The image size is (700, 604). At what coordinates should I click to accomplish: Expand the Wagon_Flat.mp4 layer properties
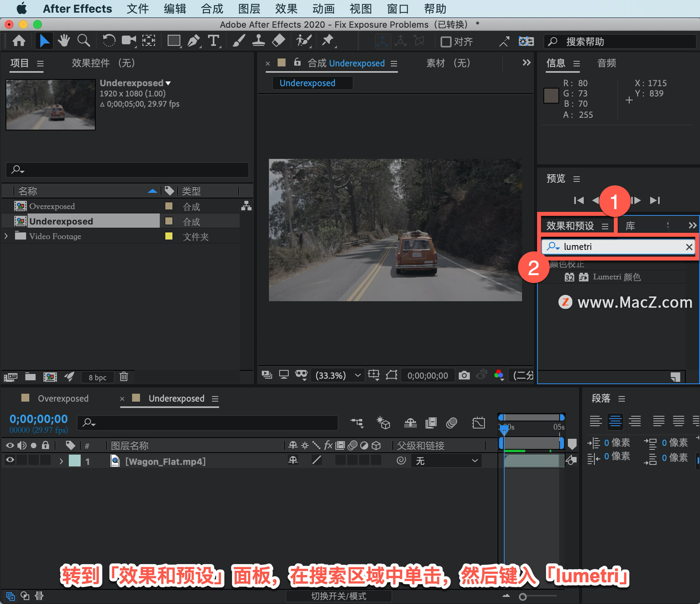click(61, 461)
